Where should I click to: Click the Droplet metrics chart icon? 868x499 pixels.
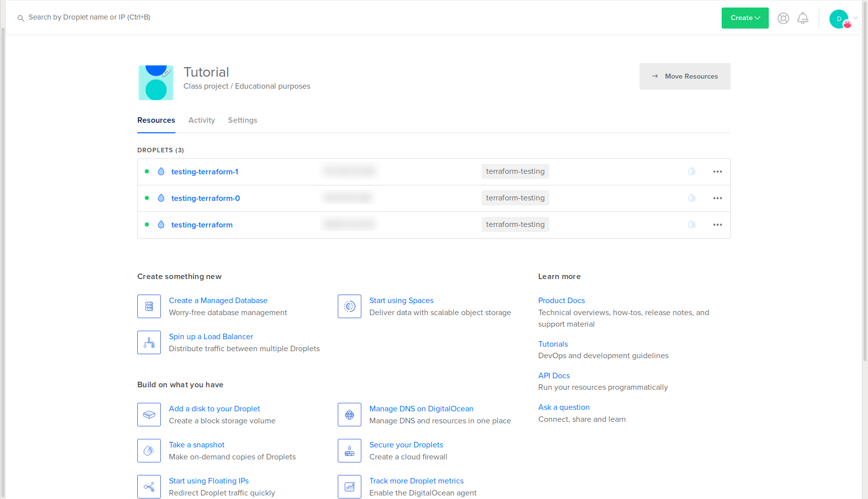[x=349, y=486]
